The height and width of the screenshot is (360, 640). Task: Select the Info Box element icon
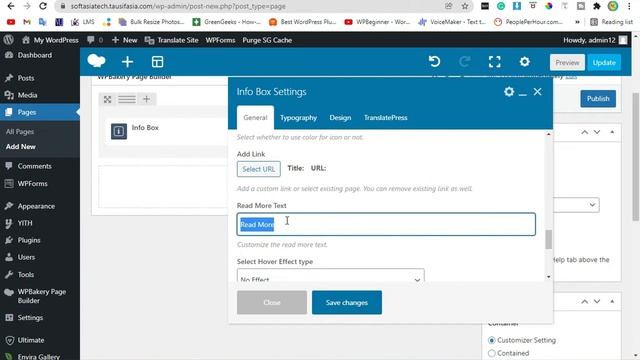[119, 131]
